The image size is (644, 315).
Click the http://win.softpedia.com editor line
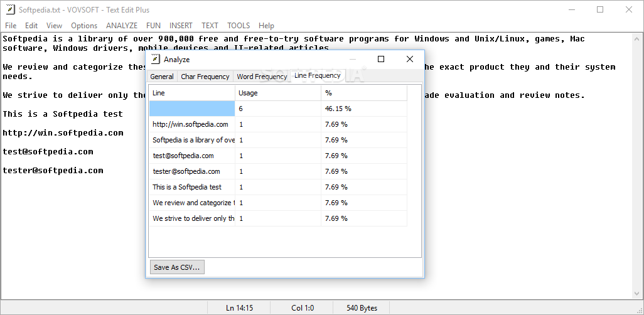point(63,132)
